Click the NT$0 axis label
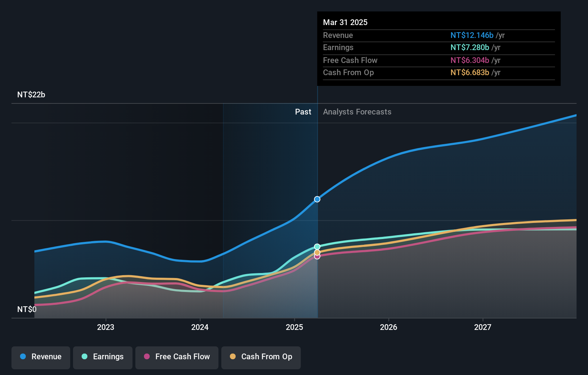This screenshot has height=375, width=588. click(27, 309)
